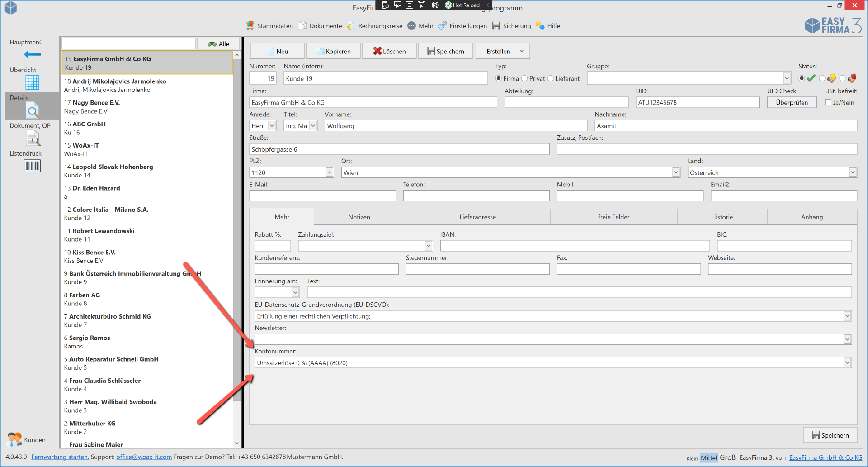Open the Titel dropdown
The image size is (868, 467).
pos(313,126)
